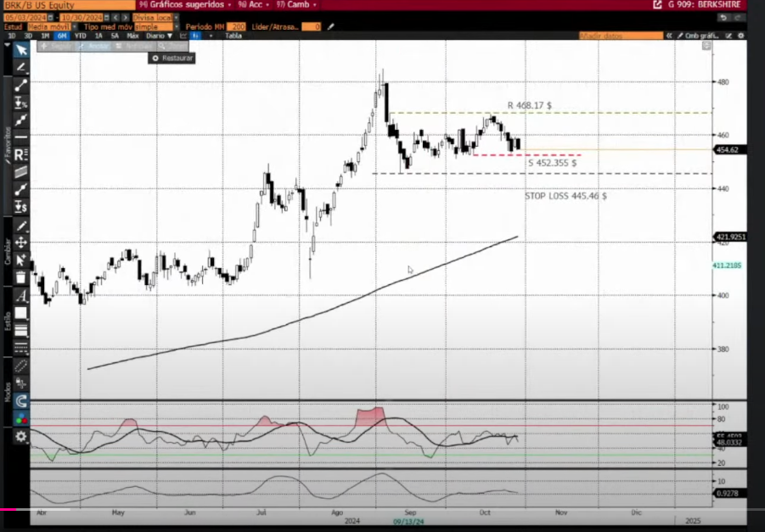The width and height of the screenshot is (765, 532).
Task: Toggle the edit-annotations icon beside Cmb gráfi
Action: (x=728, y=36)
